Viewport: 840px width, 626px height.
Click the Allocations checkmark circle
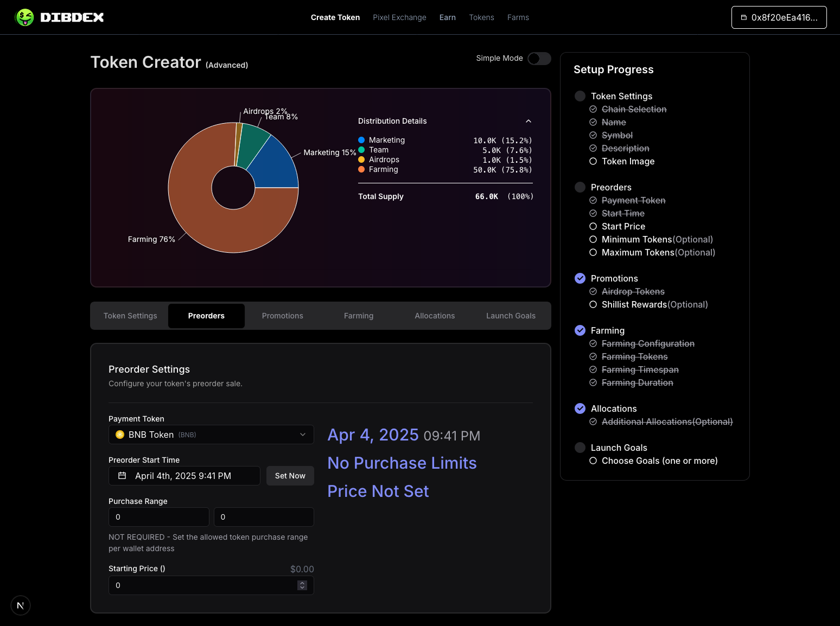pyautogui.click(x=580, y=408)
